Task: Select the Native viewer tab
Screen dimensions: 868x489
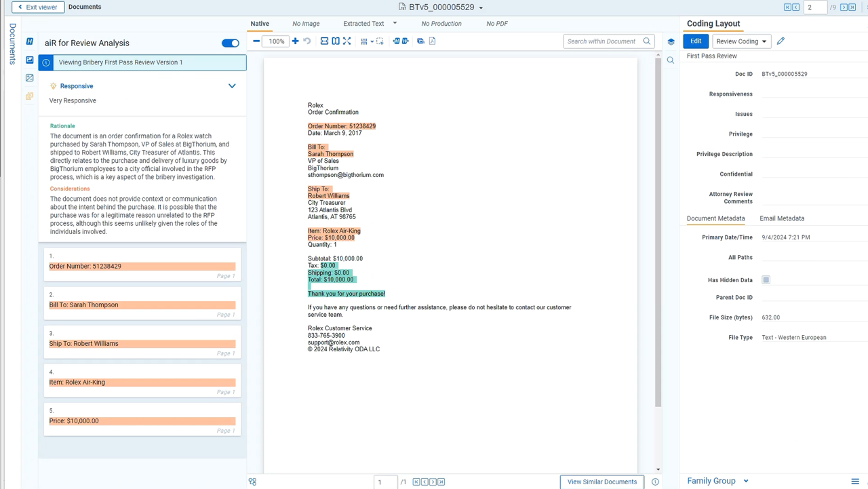Action: pos(260,23)
